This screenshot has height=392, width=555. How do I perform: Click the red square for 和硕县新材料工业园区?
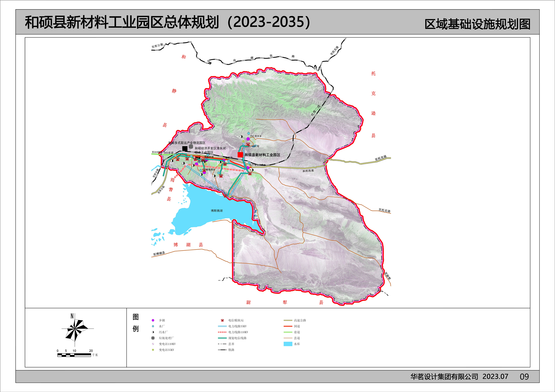[x=240, y=155]
